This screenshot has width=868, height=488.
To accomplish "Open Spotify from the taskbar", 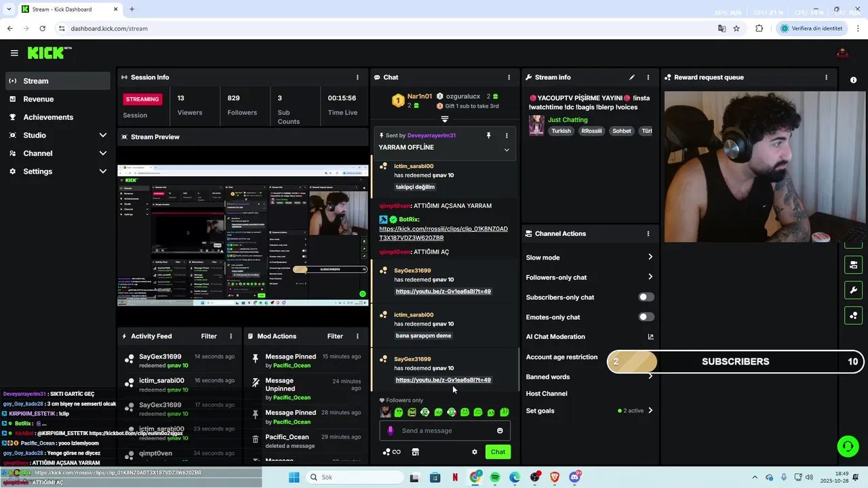I will pyautogui.click(x=495, y=477).
